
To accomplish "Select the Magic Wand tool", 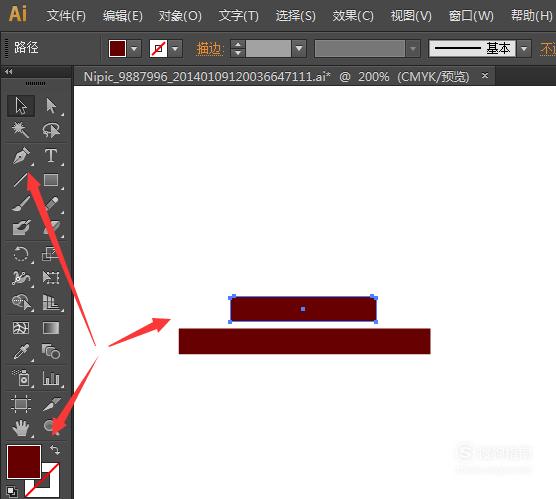I will (21, 130).
